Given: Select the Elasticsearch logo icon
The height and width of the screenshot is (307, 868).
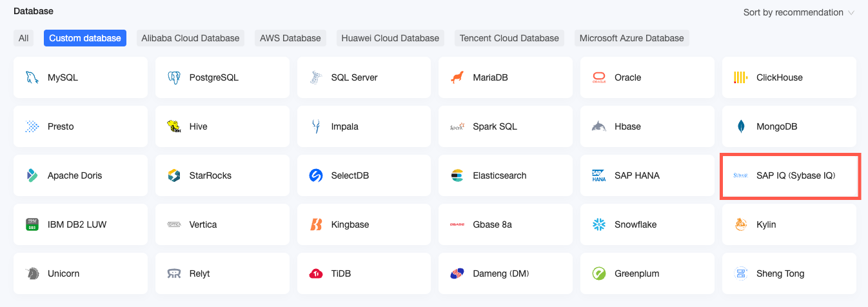Looking at the screenshot, I should pyautogui.click(x=457, y=175).
